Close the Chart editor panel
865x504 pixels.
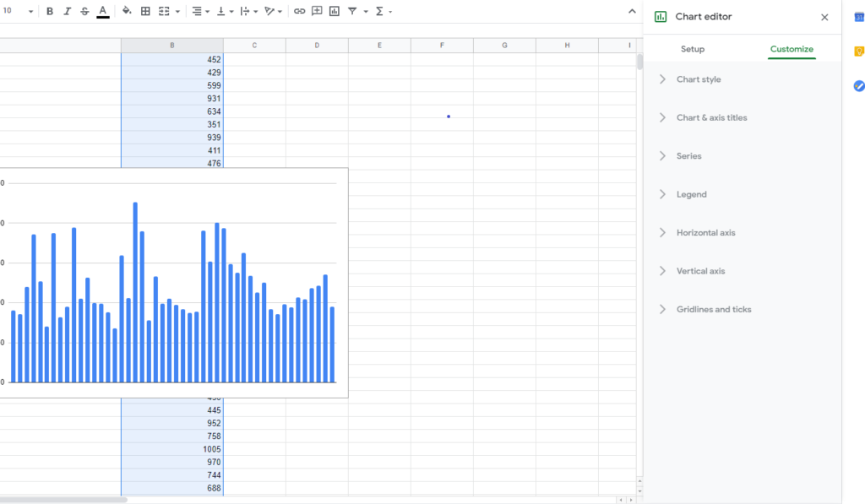click(x=824, y=17)
